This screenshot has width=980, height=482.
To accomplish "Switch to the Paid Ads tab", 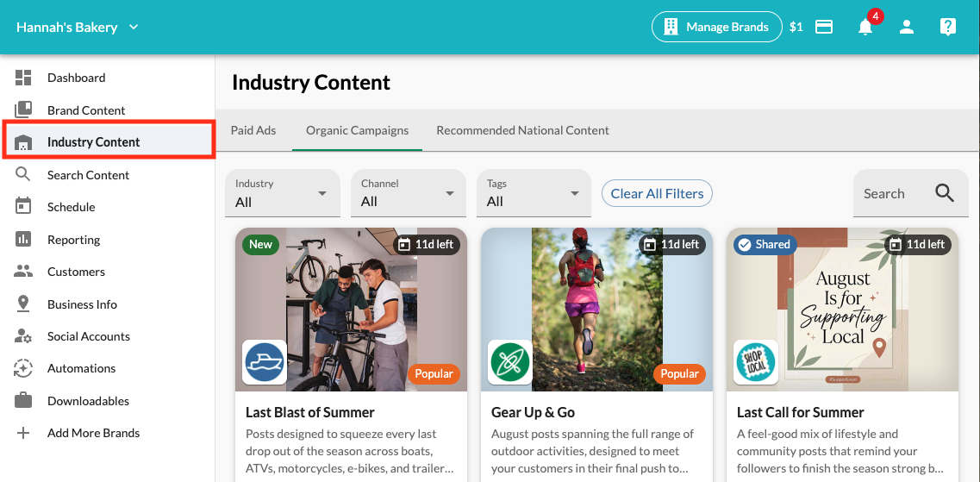I will (x=253, y=131).
